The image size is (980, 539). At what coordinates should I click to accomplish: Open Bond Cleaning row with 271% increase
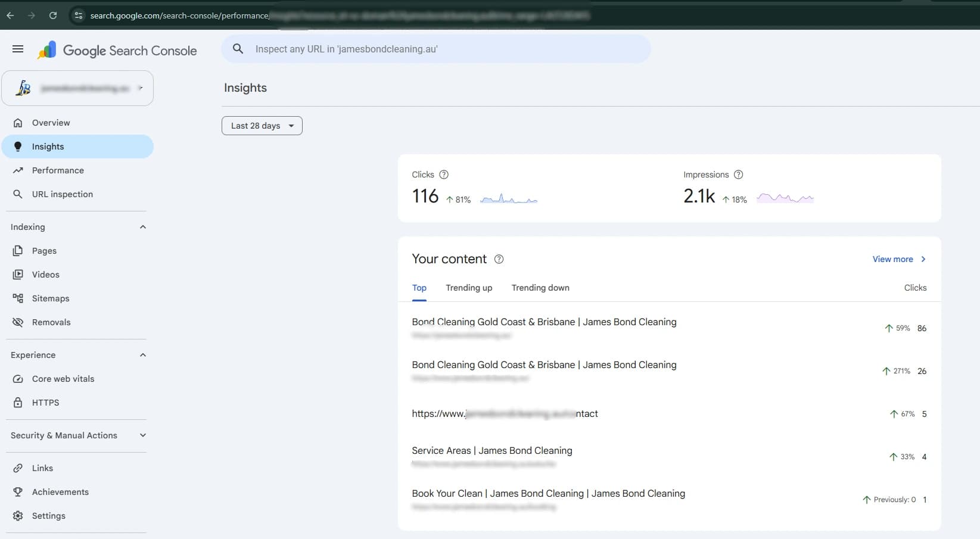[x=669, y=371]
